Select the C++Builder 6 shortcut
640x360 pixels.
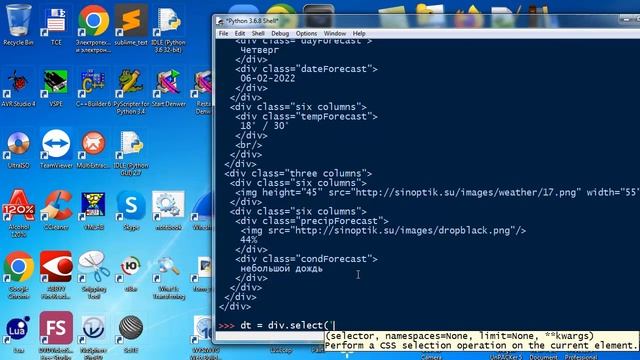coord(93,87)
